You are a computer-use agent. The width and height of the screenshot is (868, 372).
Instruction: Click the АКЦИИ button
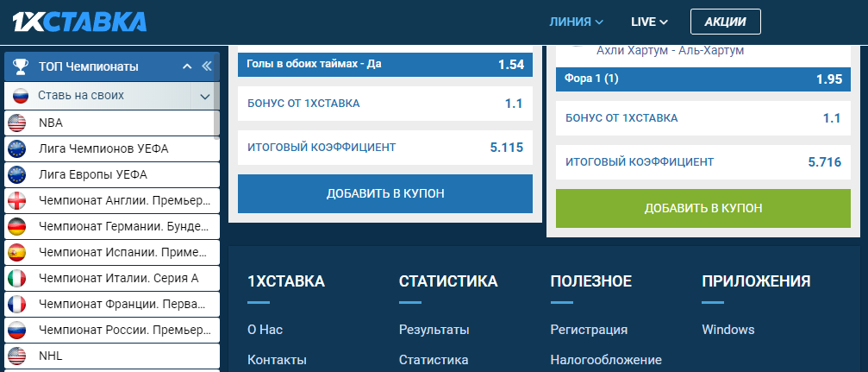tap(725, 22)
